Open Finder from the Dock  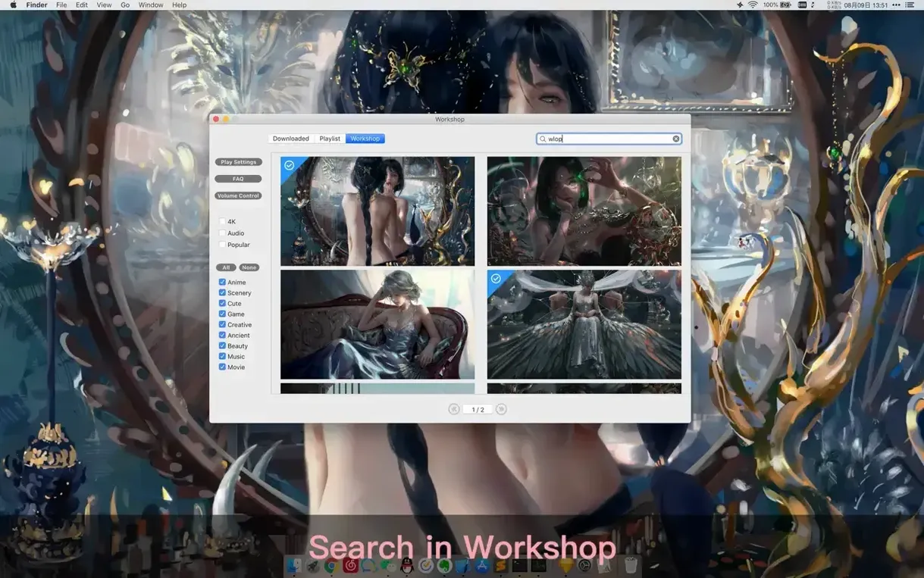[294, 566]
